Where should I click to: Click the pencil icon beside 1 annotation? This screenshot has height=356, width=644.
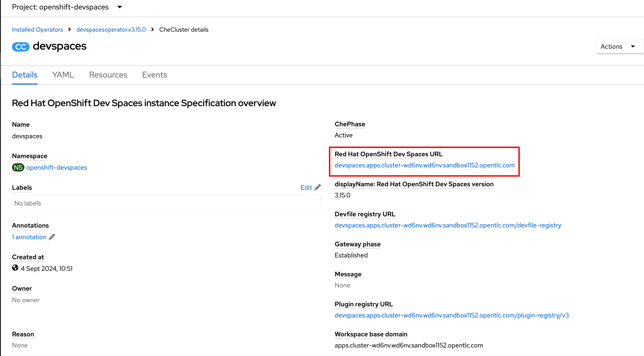[52, 237]
